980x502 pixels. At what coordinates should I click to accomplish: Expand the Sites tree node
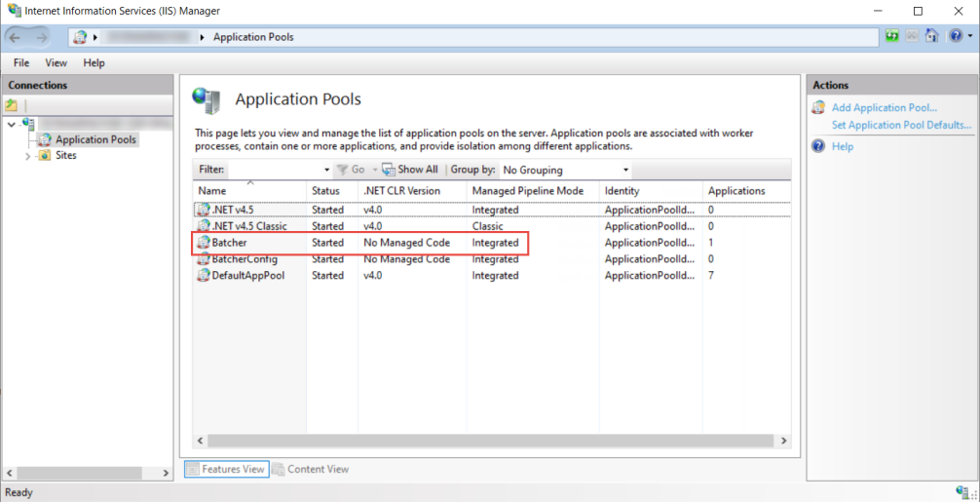pyautogui.click(x=27, y=156)
